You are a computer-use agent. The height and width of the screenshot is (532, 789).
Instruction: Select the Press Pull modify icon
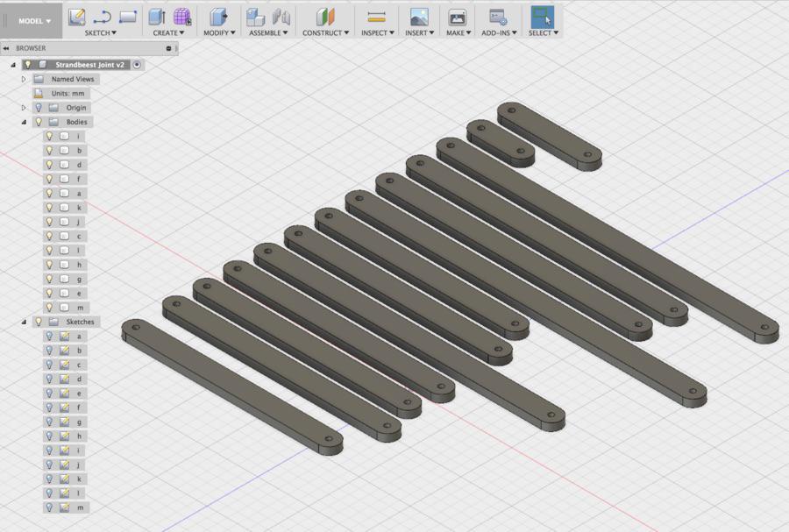point(218,17)
